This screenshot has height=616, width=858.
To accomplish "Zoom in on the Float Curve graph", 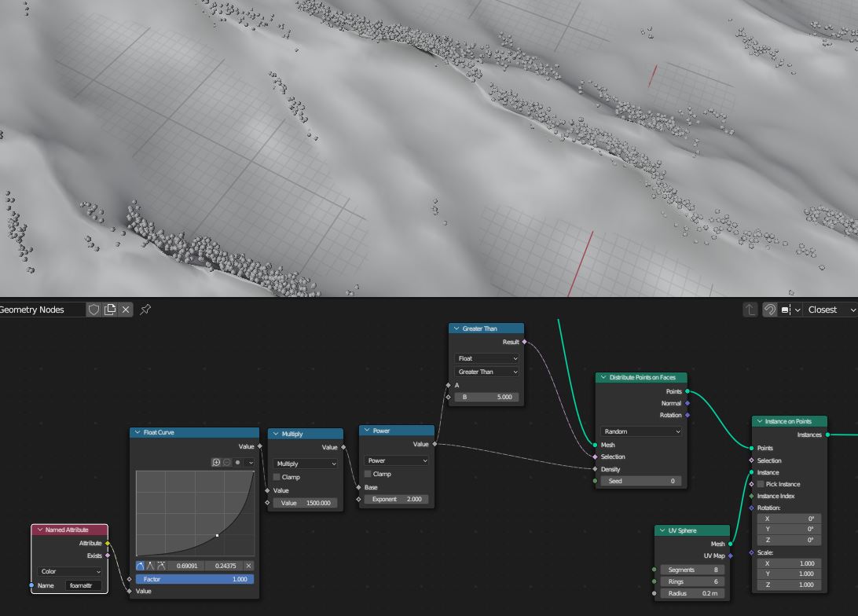I will pyautogui.click(x=216, y=463).
